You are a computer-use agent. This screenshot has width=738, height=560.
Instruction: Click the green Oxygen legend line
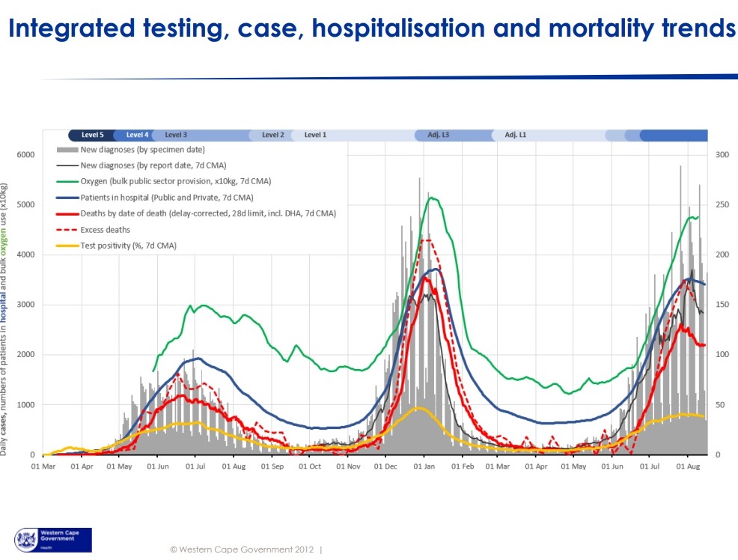(67, 181)
